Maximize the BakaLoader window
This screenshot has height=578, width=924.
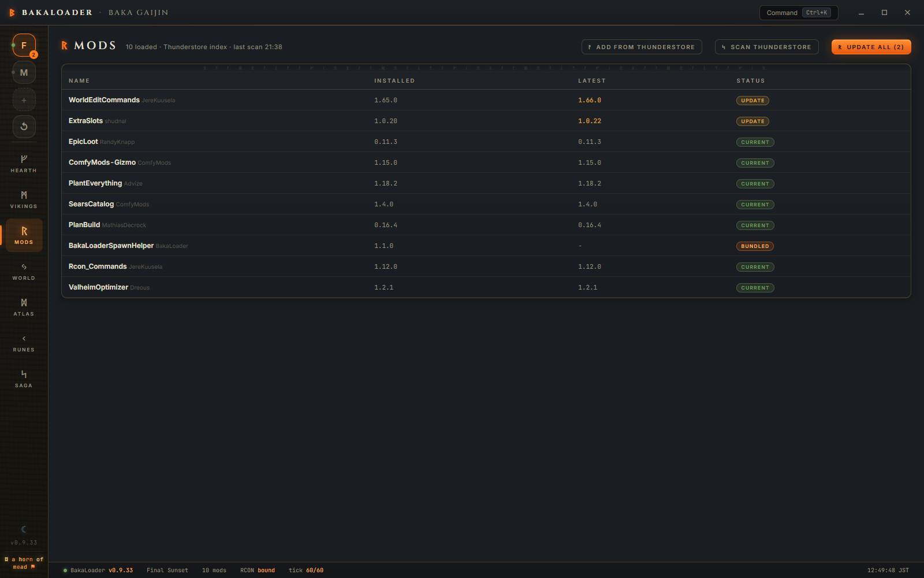[x=884, y=13]
